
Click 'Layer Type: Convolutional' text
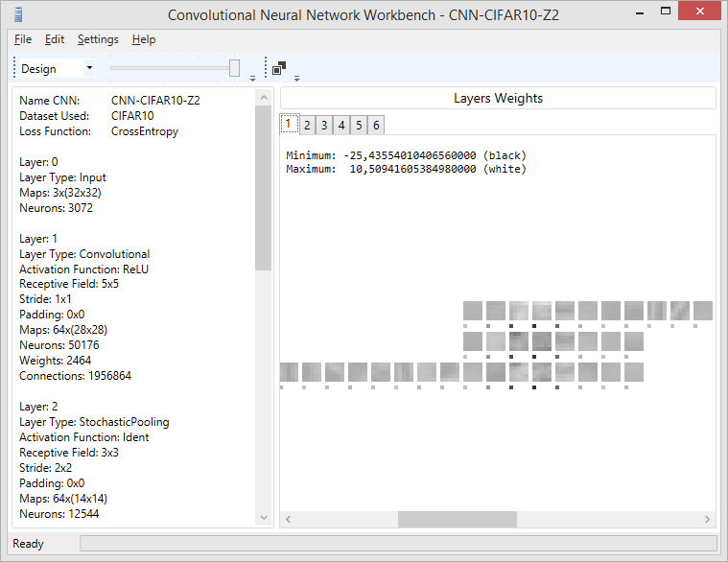point(84,254)
